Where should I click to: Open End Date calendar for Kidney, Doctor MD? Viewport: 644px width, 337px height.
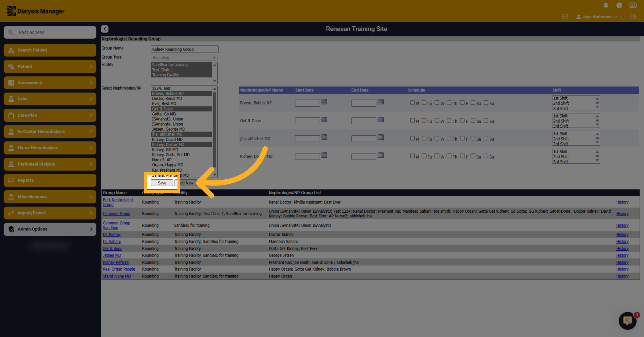tap(380, 155)
